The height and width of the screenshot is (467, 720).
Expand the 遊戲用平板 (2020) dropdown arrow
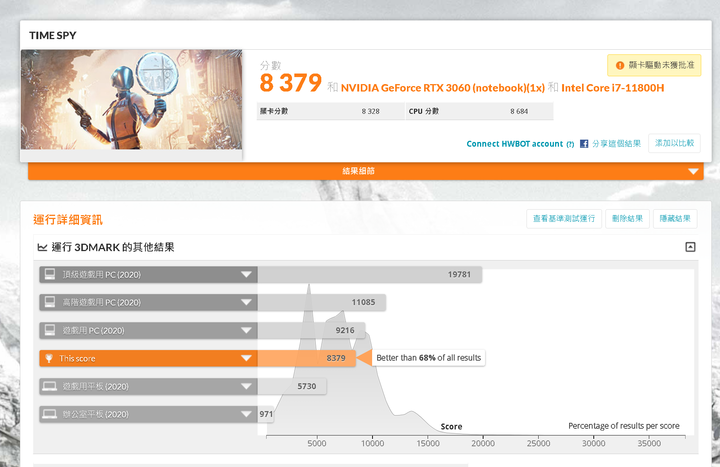(246, 386)
